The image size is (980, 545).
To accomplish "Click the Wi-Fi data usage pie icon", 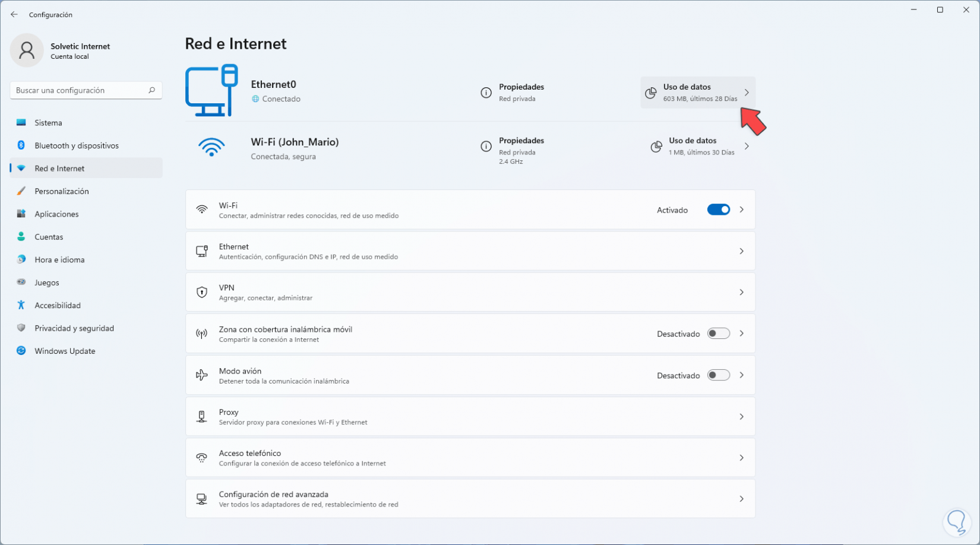I will click(656, 147).
